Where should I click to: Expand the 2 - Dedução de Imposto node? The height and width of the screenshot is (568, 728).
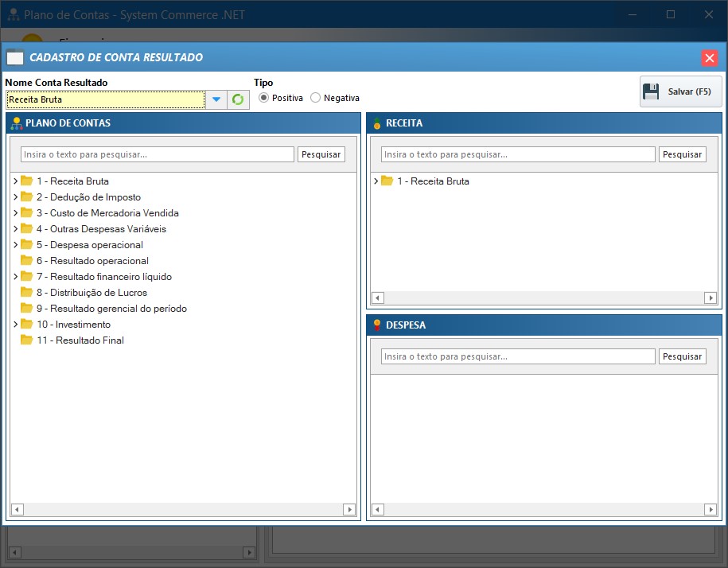15,197
